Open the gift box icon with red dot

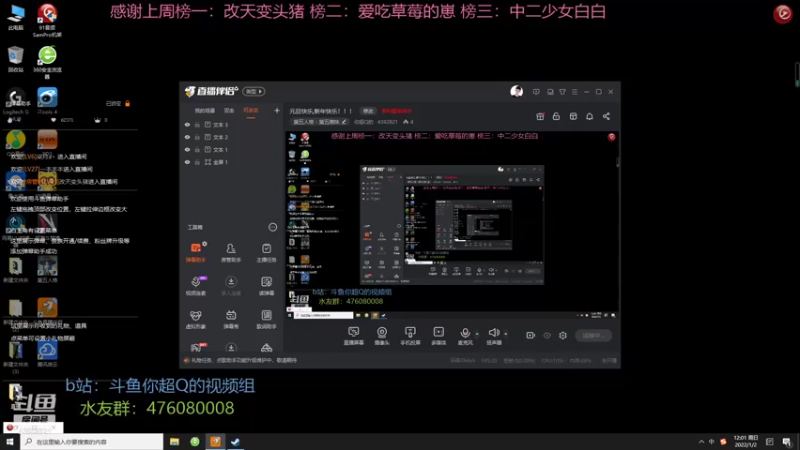(x=540, y=116)
